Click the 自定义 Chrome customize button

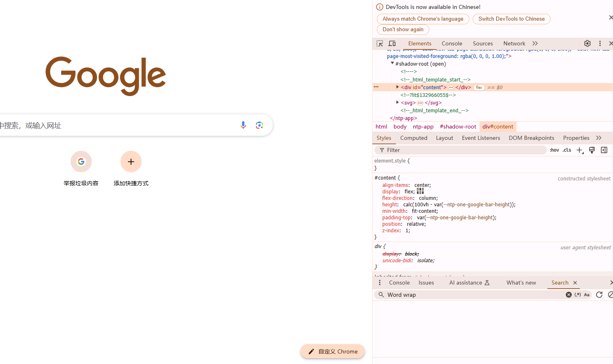pyautogui.click(x=333, y=351)
